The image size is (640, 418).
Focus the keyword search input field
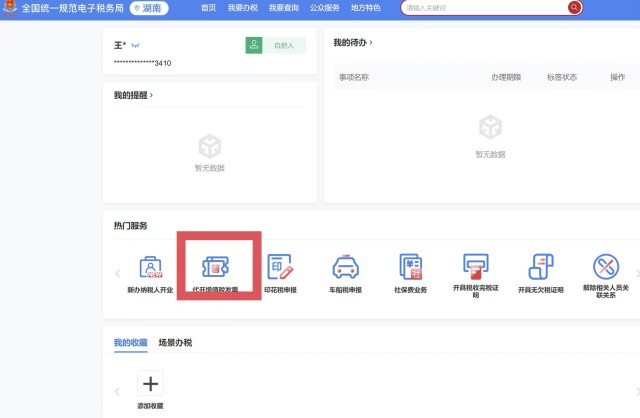point(483,8)
